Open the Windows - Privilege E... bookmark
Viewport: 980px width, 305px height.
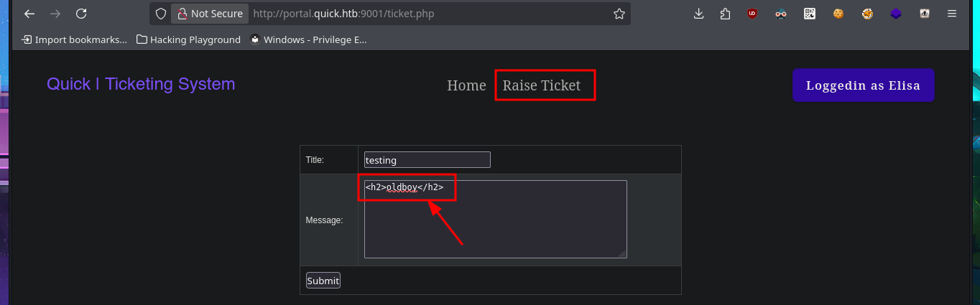tap(308, 39)
